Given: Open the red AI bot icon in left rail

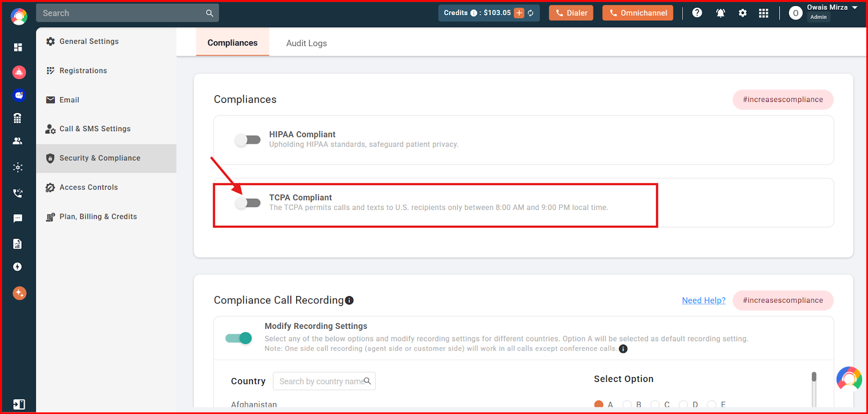Looking at the screenshot, I should click(19, 72).
